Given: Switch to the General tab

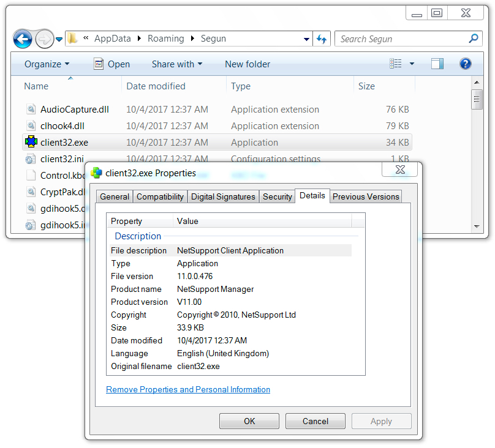Looking at the screenshot, I should click(115, 196).
